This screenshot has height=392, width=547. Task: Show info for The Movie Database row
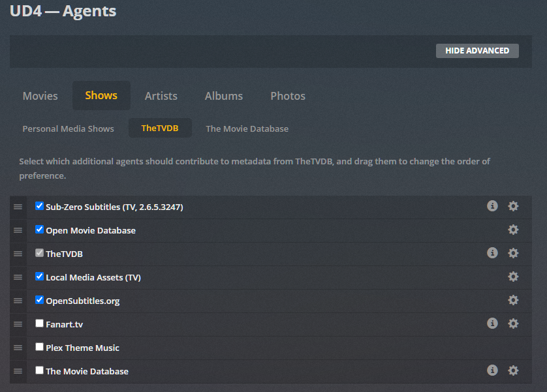(492, 370)
